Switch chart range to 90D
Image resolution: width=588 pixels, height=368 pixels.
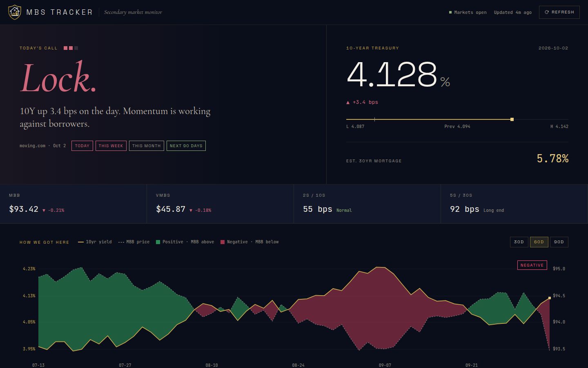click(559, 242)
